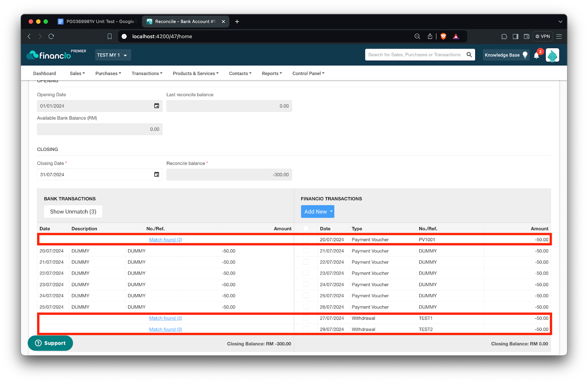Open the notifications bell with 2 alerts
This screenshot has height=383, width=588.
pos(536,55)
